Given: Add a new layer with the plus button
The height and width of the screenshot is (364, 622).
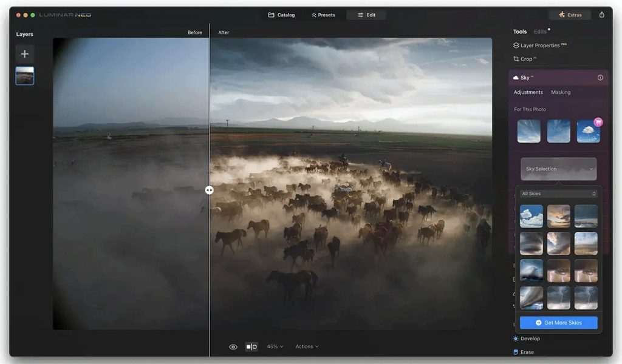Looking at the screenshot, I should (x=24, y=53).
